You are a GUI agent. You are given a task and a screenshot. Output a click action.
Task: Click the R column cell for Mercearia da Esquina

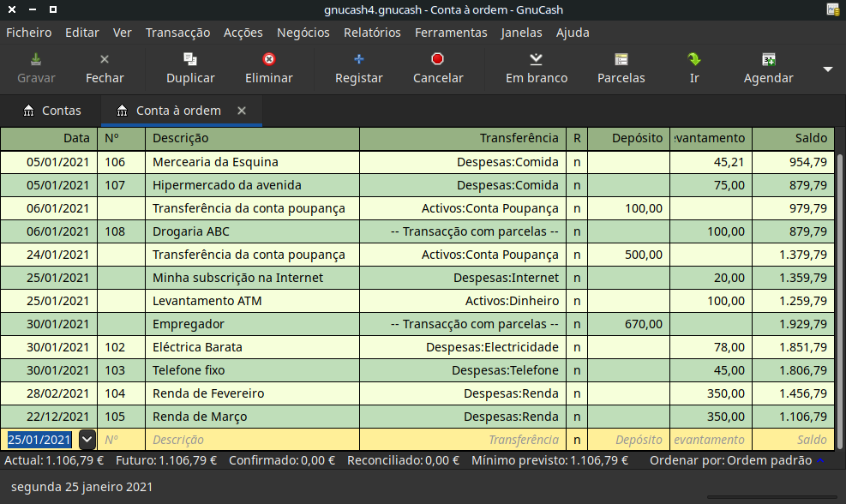tap(576, 161)
